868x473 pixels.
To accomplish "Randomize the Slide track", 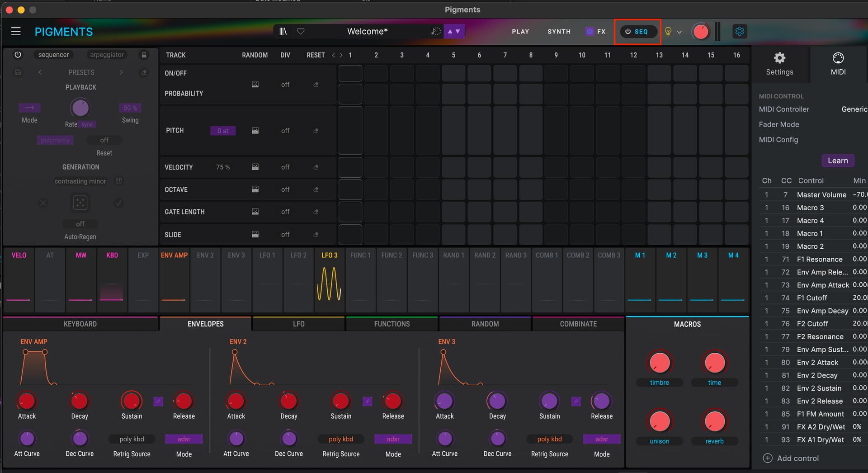I will 255,235.
